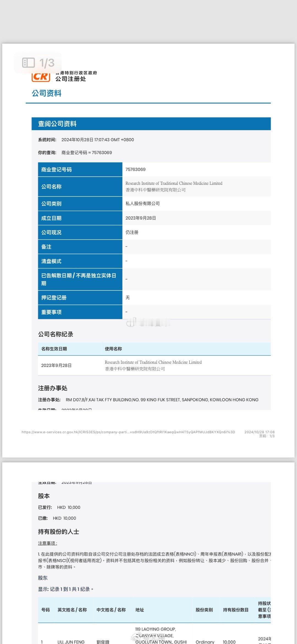
Task: Click the 已告解散日期 / 不再是独立实体日期 label cell
Action: click(80, 279)
